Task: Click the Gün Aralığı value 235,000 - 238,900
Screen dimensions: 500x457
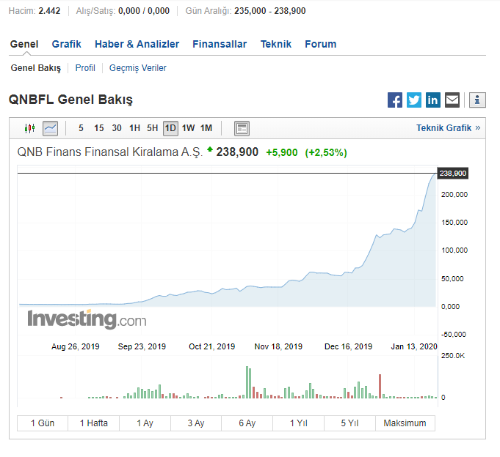Action: 270,11
